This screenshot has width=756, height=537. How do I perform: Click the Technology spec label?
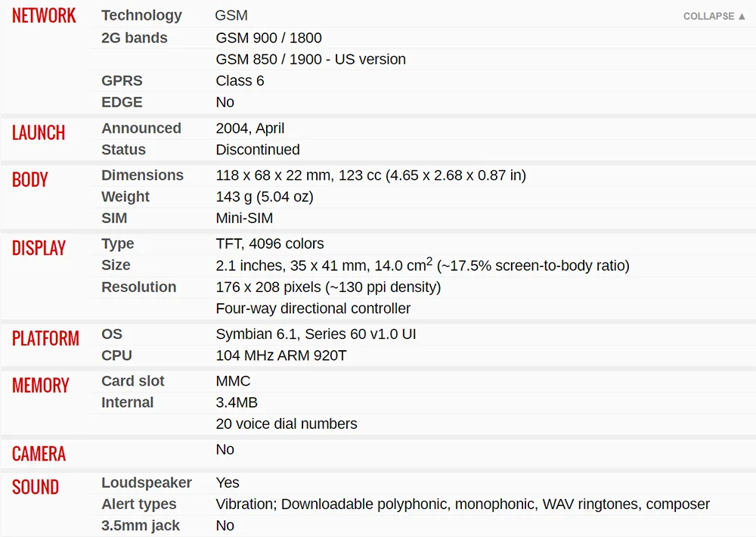click(141, 15)
